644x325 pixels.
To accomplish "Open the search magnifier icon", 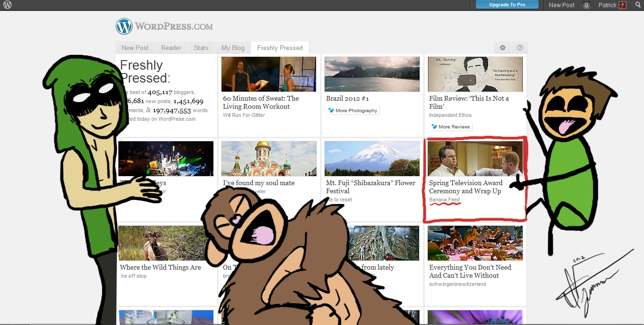I will point(638,5).
